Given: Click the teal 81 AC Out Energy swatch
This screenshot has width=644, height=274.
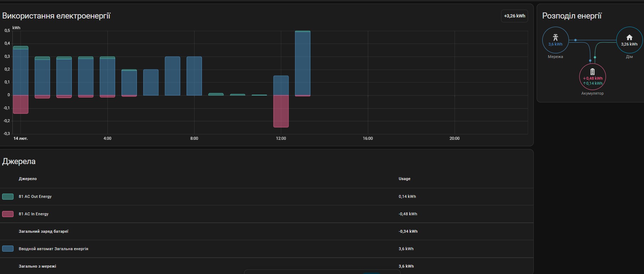Looking at the screenshot, I should point(8,196).
